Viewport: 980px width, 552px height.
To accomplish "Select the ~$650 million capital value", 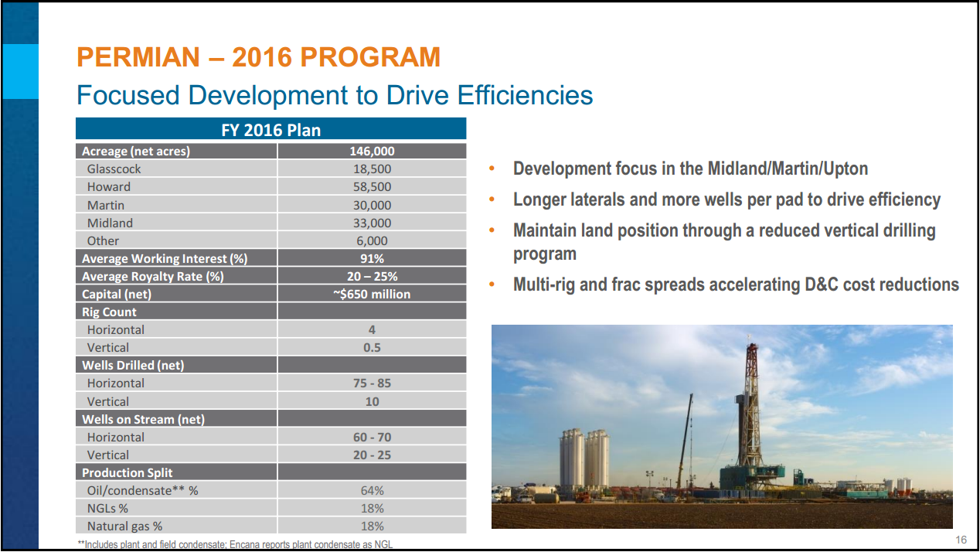I will point(372,294).
